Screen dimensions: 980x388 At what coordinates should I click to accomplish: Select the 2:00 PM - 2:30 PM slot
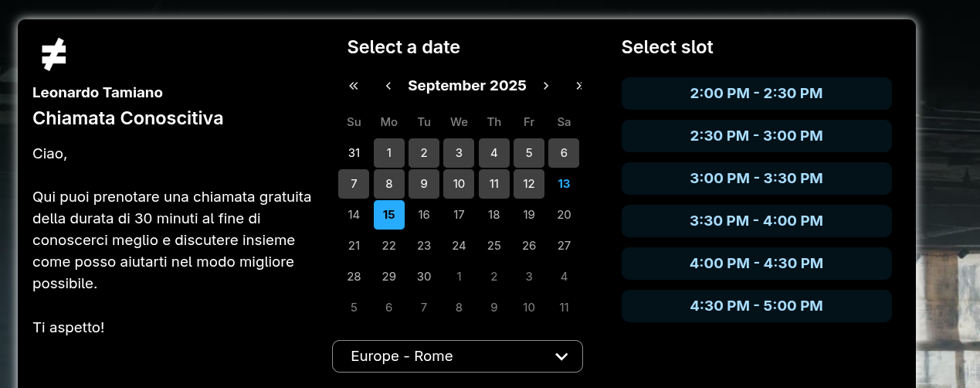(x=756, y=94)
